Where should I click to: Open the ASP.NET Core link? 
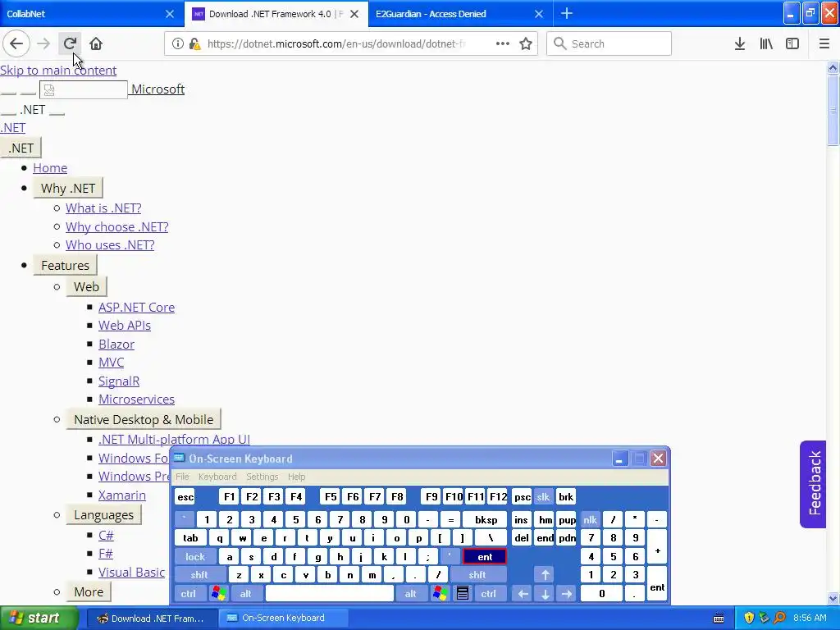(137, 307)
